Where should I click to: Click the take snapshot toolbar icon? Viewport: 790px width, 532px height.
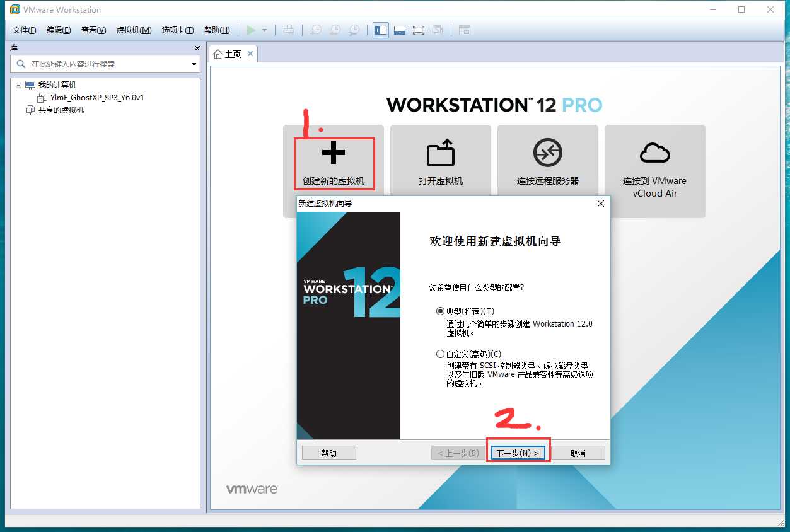coord(316,30)
